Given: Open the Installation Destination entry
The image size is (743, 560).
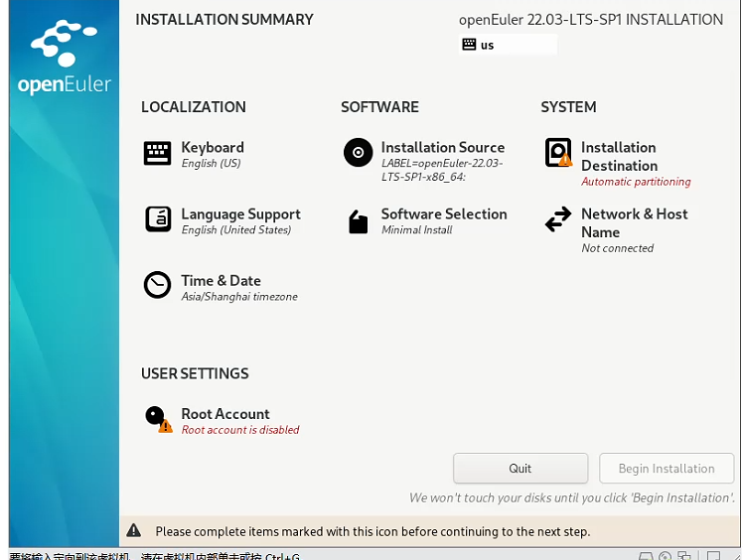Looking at the screenshot, I should pos(618,163).
